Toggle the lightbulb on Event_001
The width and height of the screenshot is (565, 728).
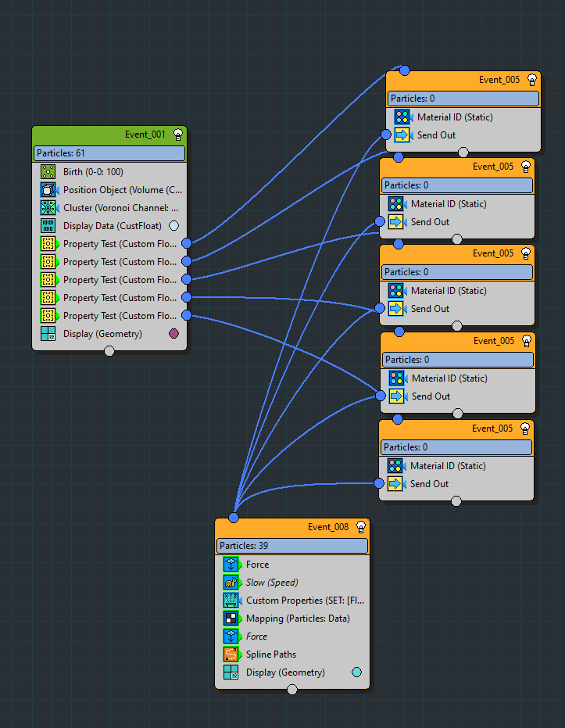click(x=177, y=134)
